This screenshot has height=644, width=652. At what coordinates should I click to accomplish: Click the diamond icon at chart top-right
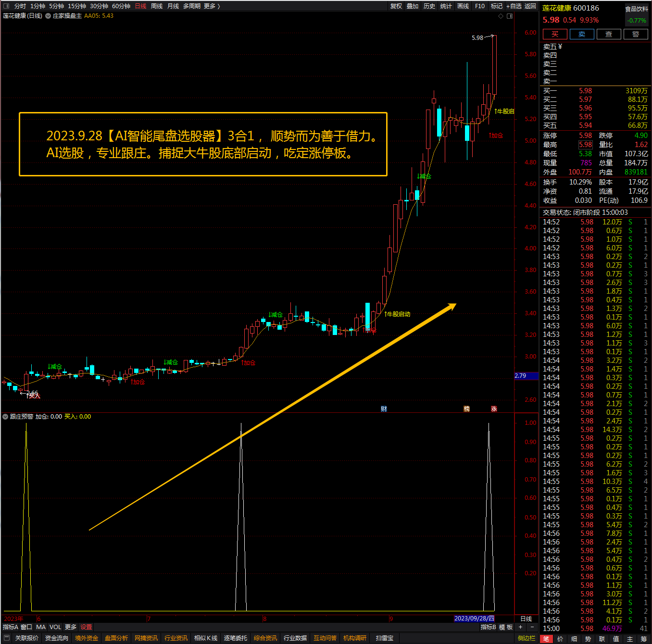[x=501, y=16]
